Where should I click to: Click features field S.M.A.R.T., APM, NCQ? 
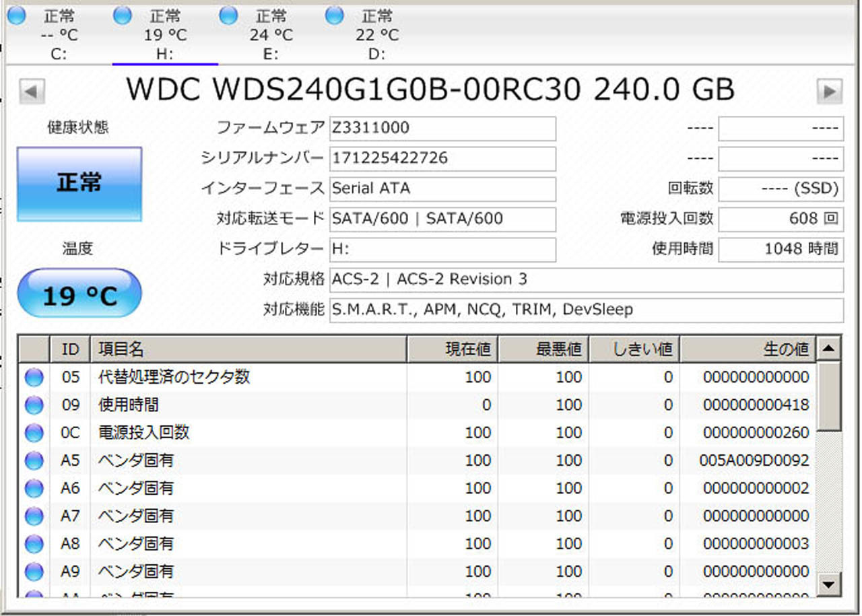point(586,310)
